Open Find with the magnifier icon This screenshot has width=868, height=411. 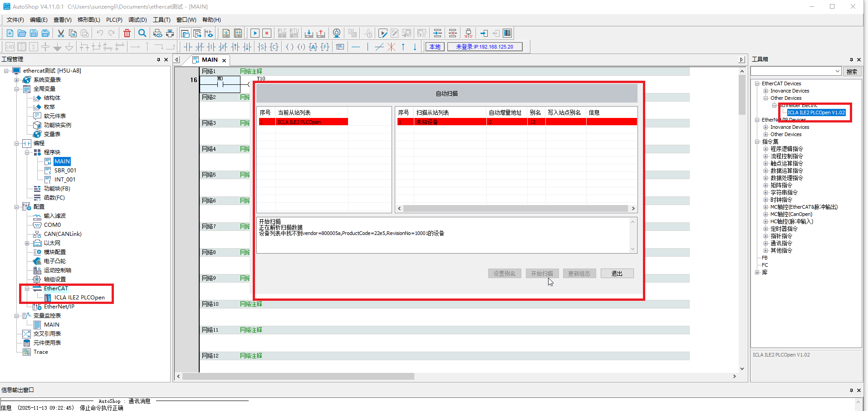(142, 33)
